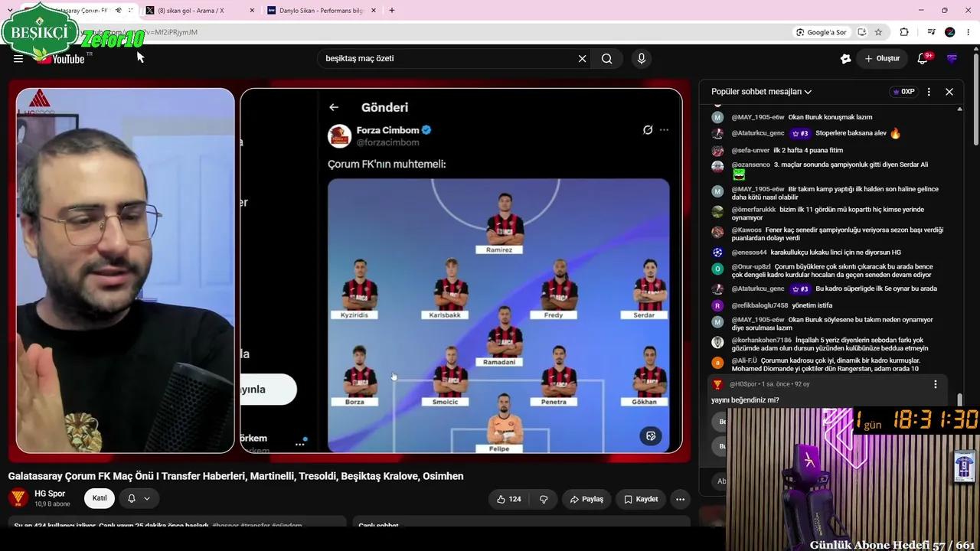Click @Kawoos chat message about Fener
The height and width of the screenshot is (551, 980).
[x=838, y=234]
